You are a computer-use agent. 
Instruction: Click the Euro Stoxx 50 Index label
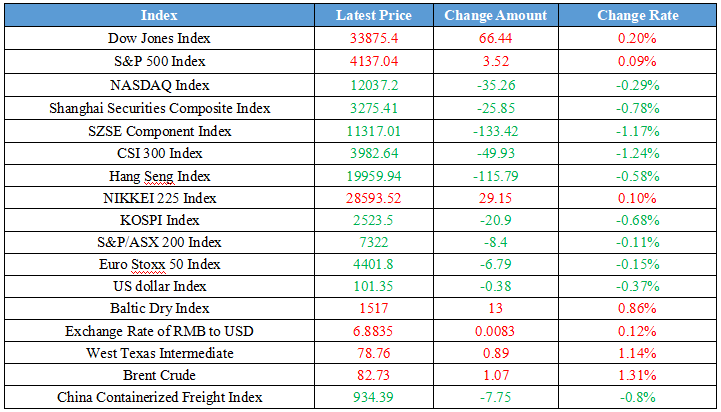(160, 265)
